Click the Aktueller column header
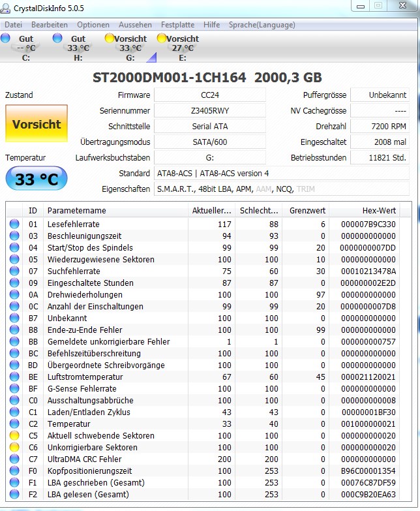The height and width of the screenshot is (511, 420). pos(211,211)
